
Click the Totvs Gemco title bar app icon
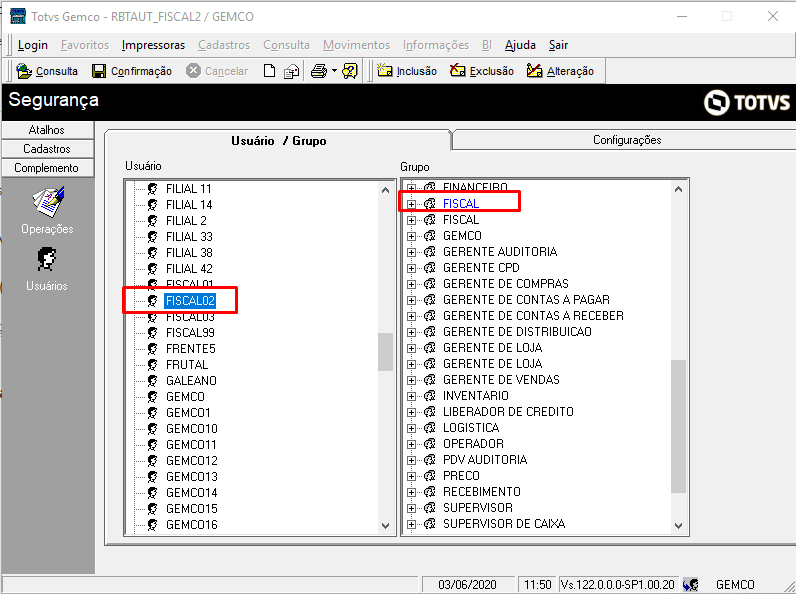(18, 16)
